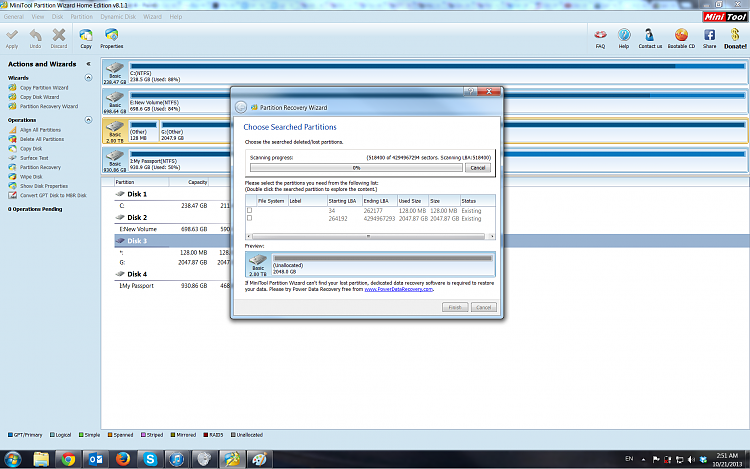Open the General menu

pyautogui.click(x=14, y=17)
